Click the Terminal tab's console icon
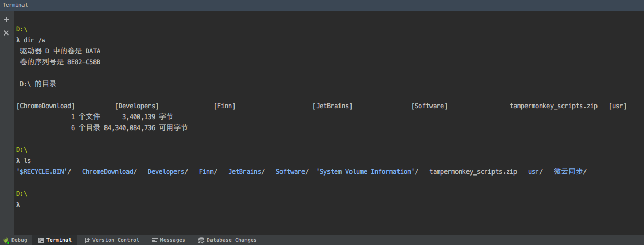644x245 pixels. pos(41,240)
